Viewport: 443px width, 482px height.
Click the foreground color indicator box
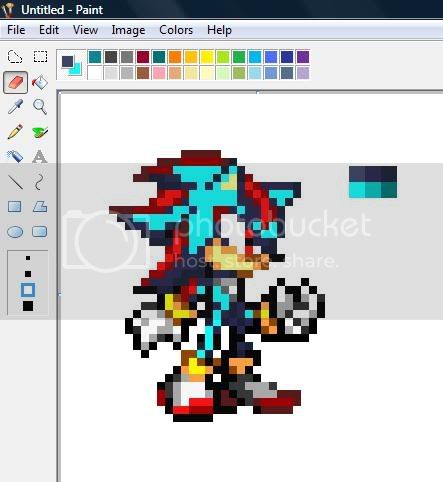67,61
